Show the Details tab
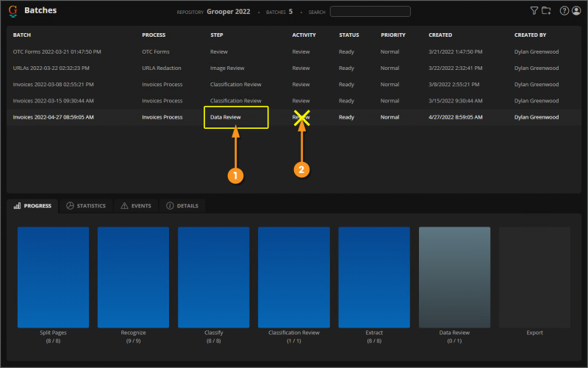The height and width of the screenshot is (368, 588). point(182,206)
